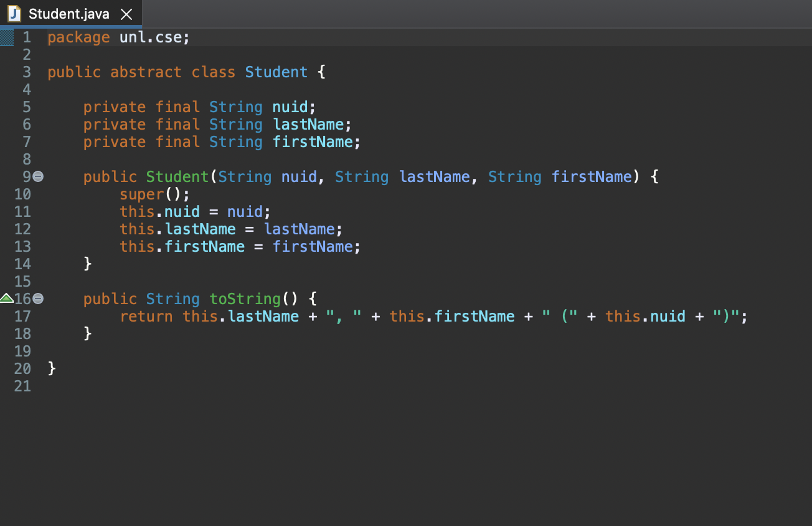This screenshot has width=812, height=526.
Task: Collapse the toString method using the gutter icon
Action: [x=37, y=299]
